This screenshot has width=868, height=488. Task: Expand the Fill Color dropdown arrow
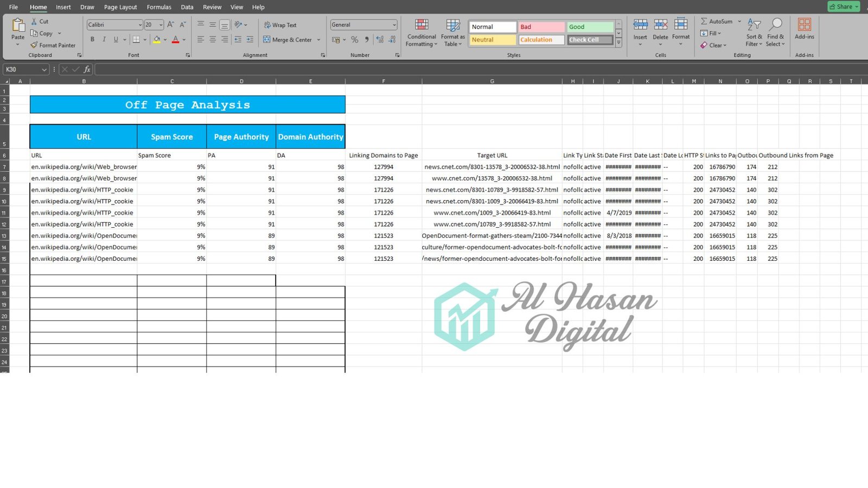165,40
